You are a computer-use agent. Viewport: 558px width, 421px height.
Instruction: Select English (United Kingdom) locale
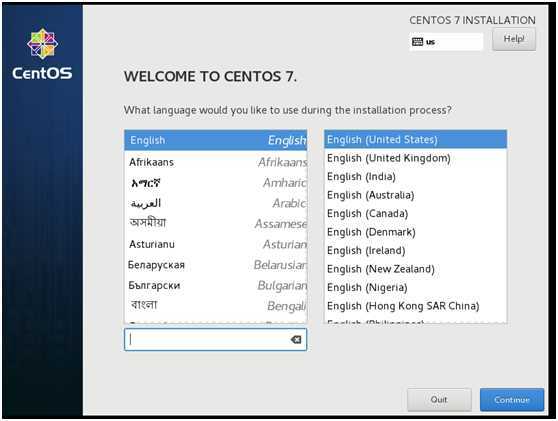coord(415,158)
